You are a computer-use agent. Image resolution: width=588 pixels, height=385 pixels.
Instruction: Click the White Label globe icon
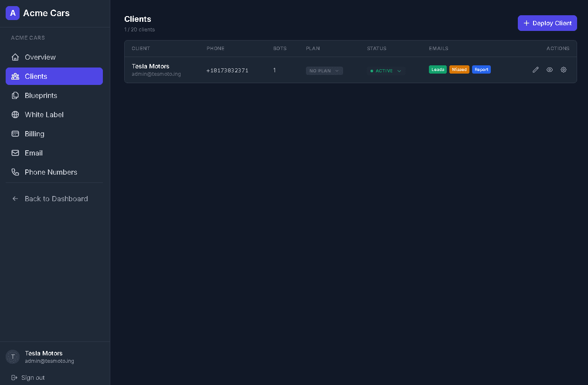click(x=15, y=115)
